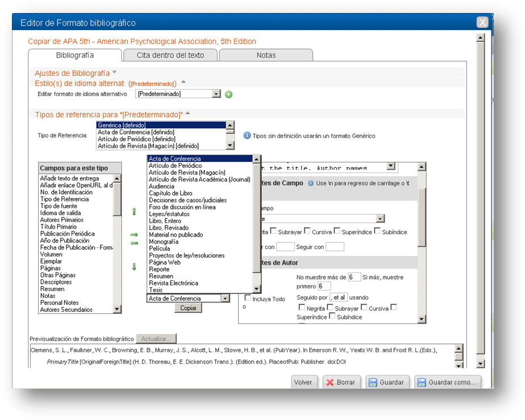This screenshot has width=525, height=420.
Task: Click the down arrow of the open reference type dropdown list
Action: (257, 289)
